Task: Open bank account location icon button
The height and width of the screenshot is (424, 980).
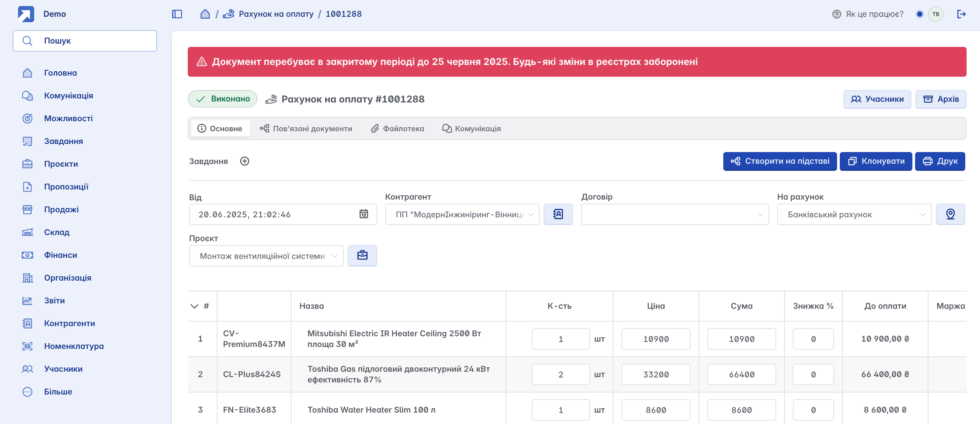Action: pyautogui.click(x=950, y=214)
